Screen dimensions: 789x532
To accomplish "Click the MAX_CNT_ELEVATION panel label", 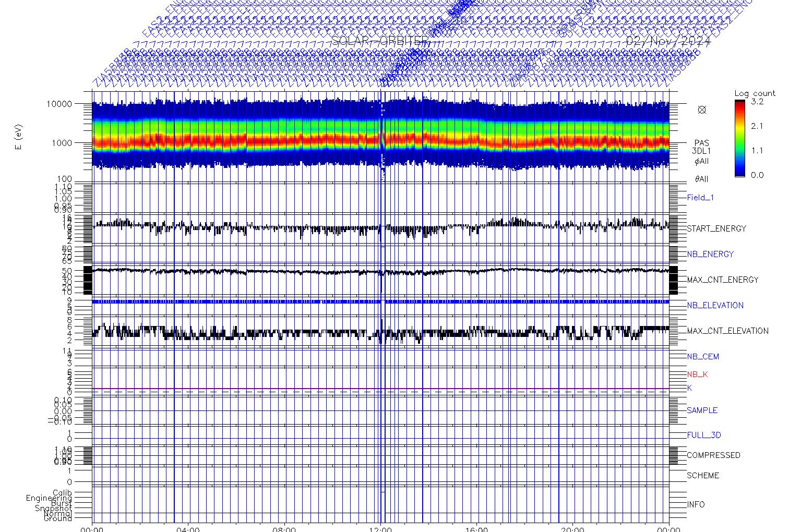I will tap(727, 331).
